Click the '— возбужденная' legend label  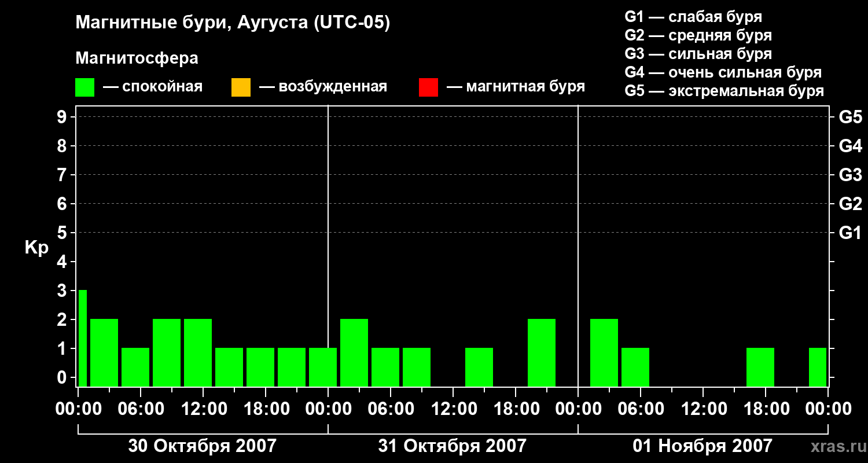click(x=323, y=87)
